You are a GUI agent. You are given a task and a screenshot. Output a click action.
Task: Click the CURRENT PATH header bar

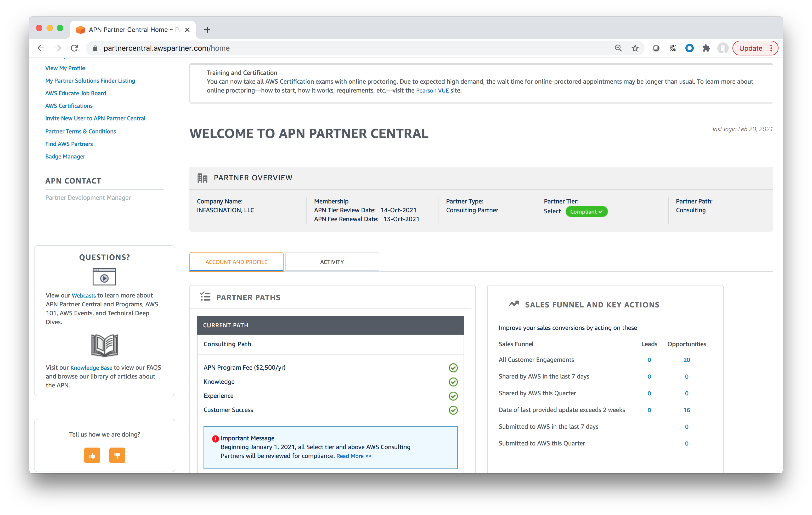coord(330,325)
